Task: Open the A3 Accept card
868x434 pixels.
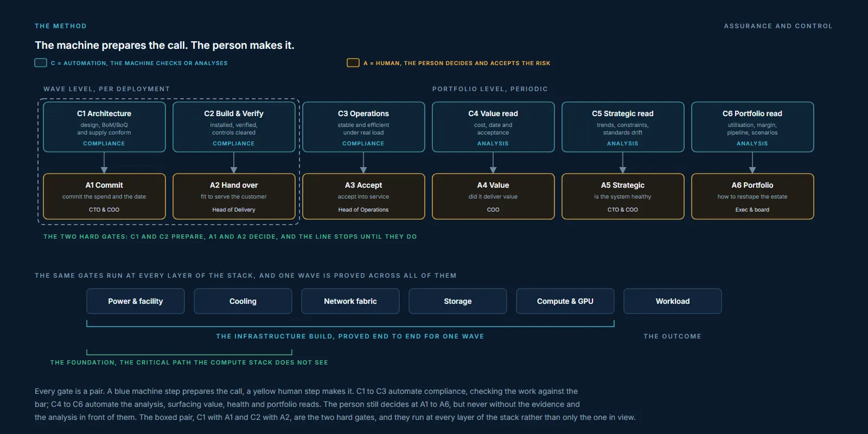Action: tap(363, 196)
